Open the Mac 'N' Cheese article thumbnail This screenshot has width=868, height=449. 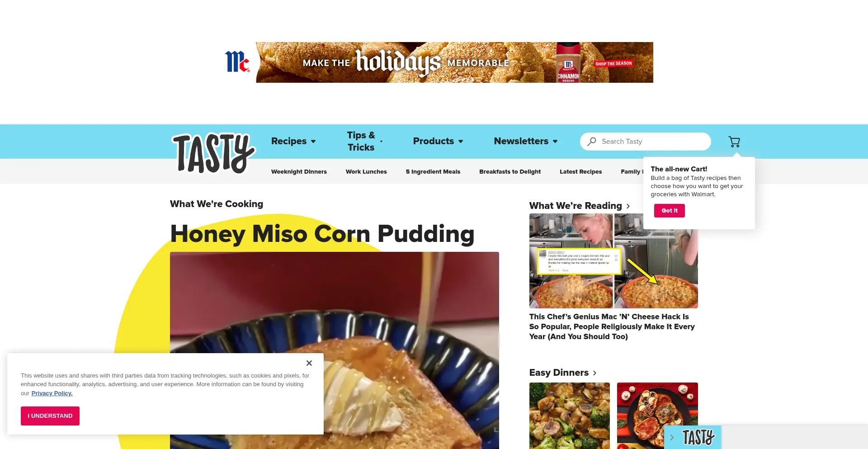click(x=613, y=261)
